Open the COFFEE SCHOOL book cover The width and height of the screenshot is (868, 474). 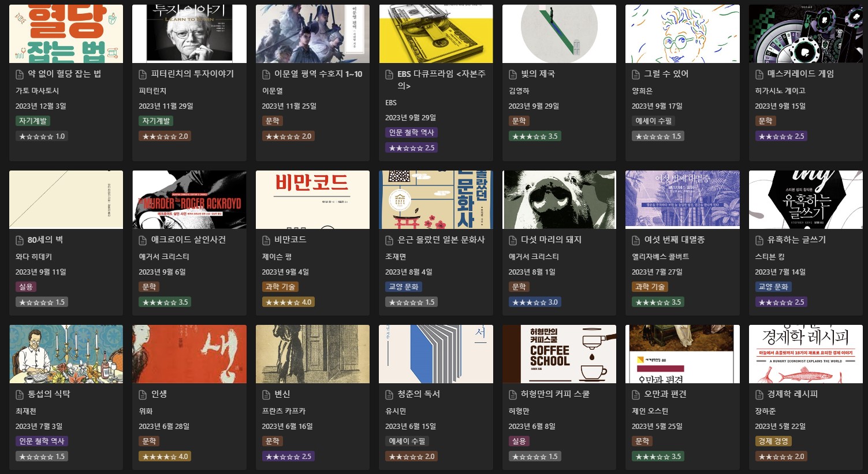pyautogui.click(x=559, y=354)
